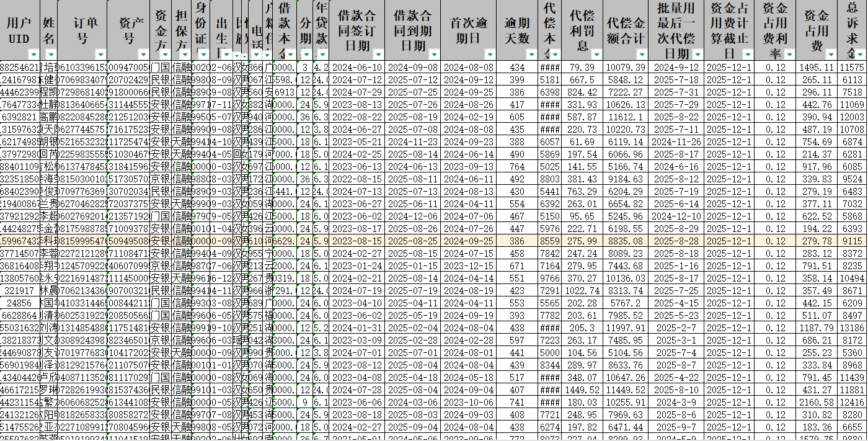Expand the 资产号 filter dropdown
The image size is (868, 441).
(x=144, y=54)
